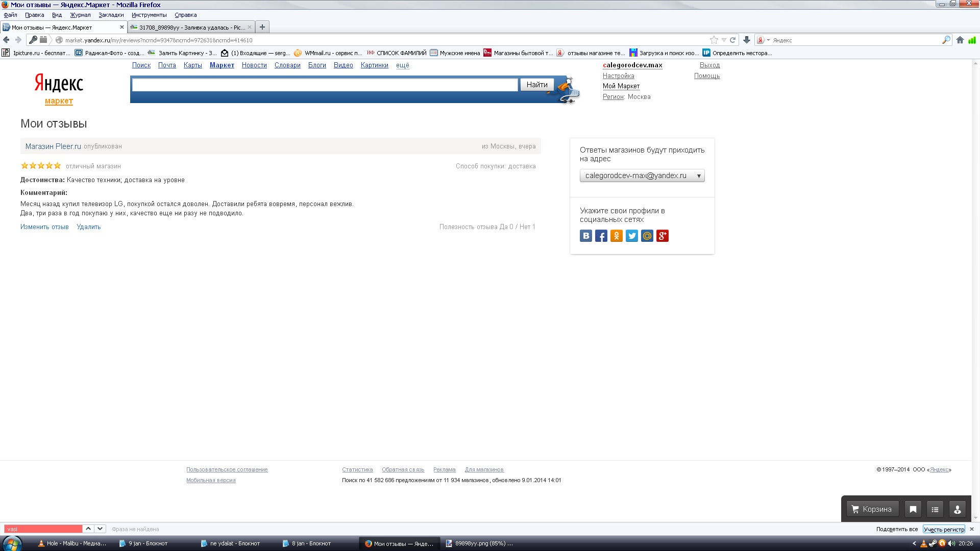Click the Twitter social profile icon
The height and width of the screenshot is (551, 980).
631,236
